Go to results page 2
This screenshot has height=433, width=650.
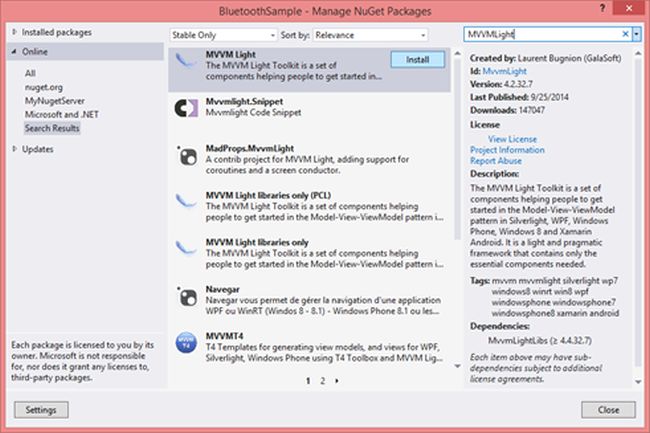click(x=322, y=381)
